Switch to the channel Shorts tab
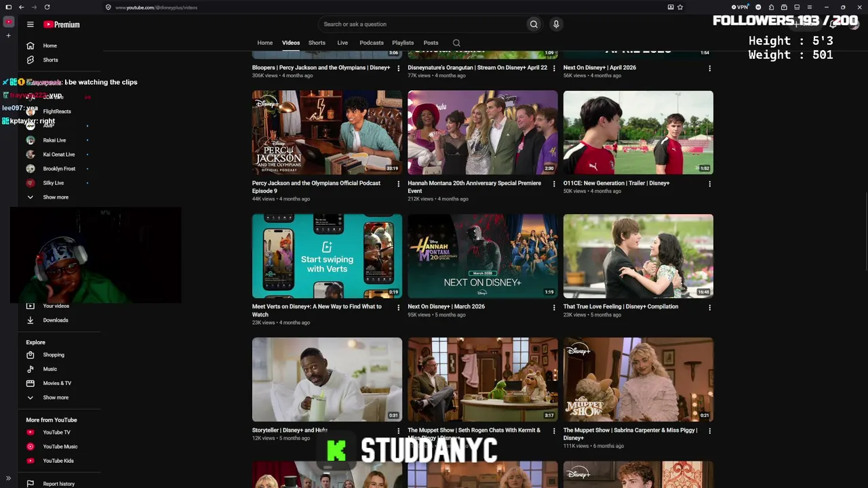This screenshot has width=868, height=488. tap(317, 43)
